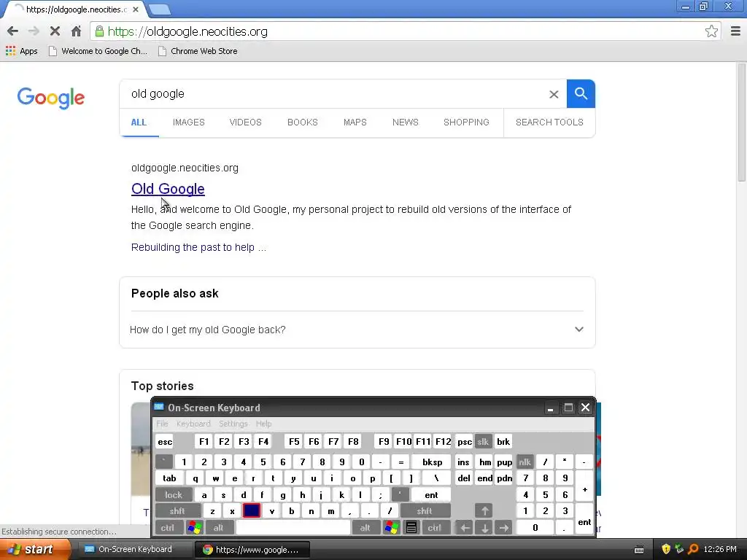Open the Help menu in On-Screen Keyboard
The width and height of the screenshot is (747, 560).
tap(263, 424)
